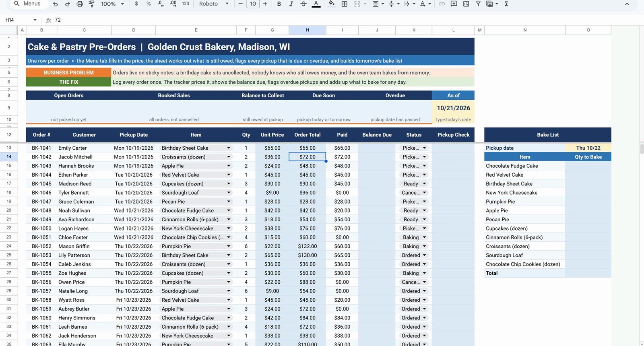Open text rotation dropdown
Screen dimensions: 644x346
[425, 4]
